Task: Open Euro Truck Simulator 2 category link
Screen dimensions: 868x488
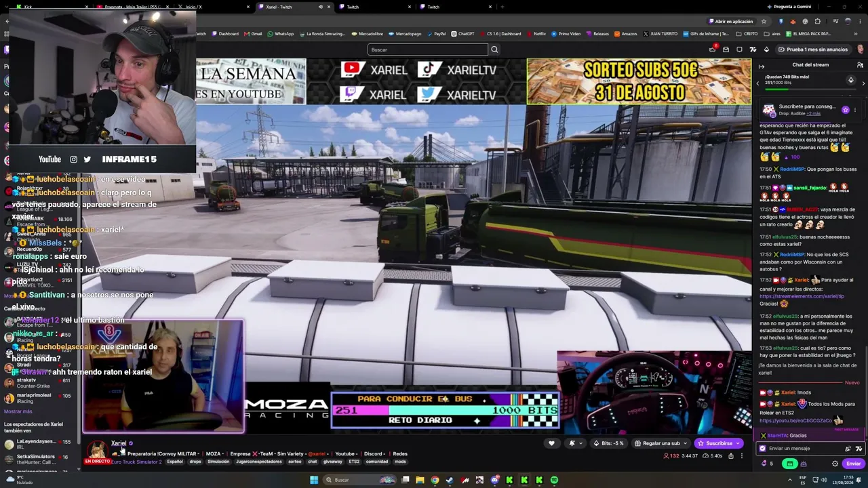Action: [x=136, y=462]
